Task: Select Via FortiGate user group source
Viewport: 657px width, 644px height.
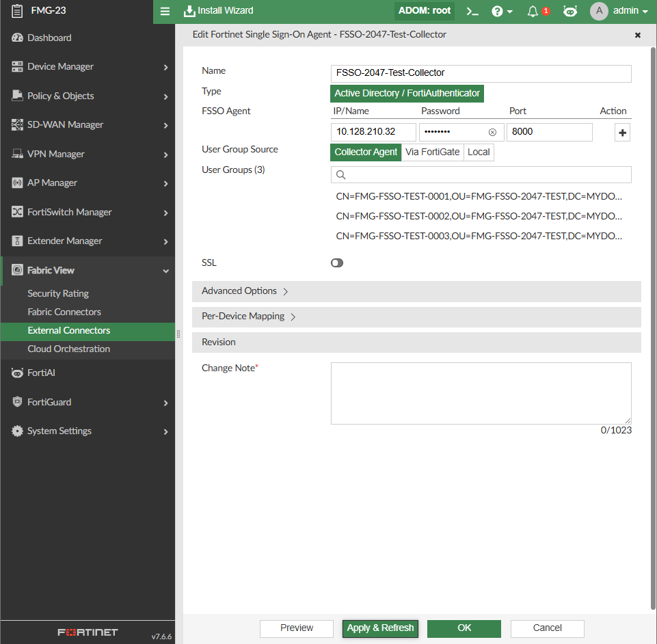Action: [x=432, y=152]
